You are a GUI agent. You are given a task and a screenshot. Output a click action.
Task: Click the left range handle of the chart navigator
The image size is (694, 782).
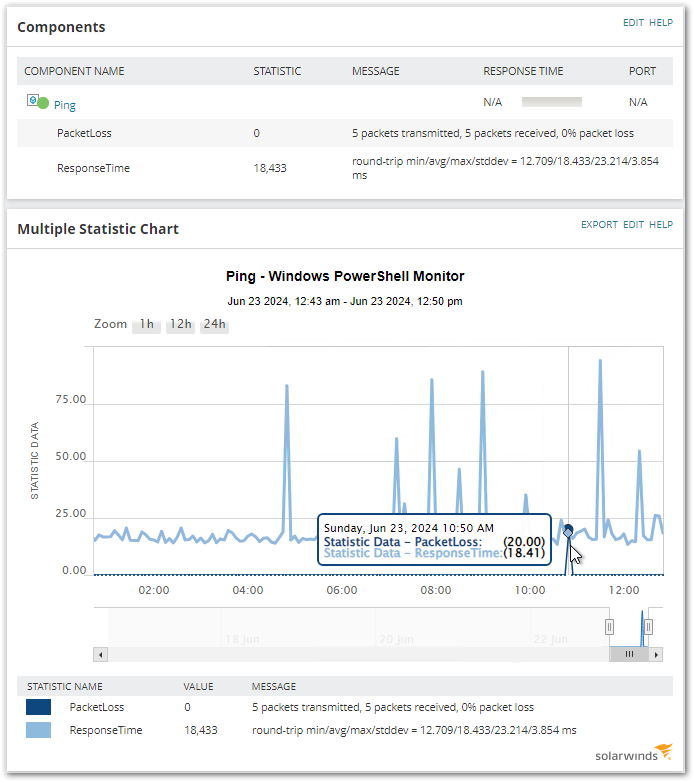pyautogui.click(x=609, y=626)
